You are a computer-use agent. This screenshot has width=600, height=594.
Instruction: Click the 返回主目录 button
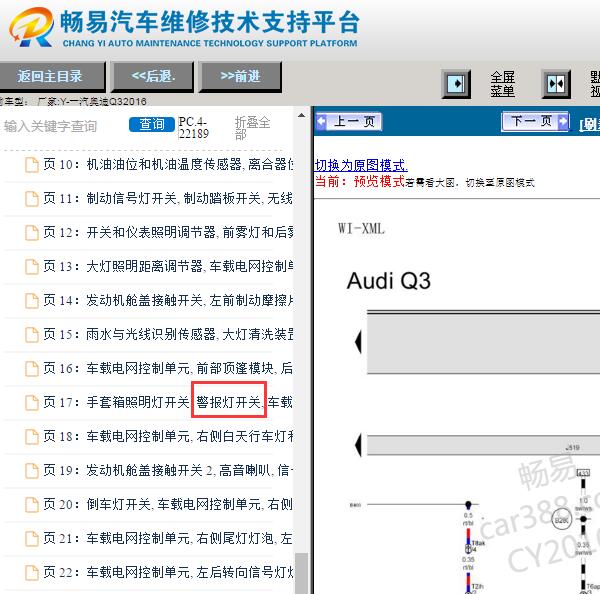click(x=52, y=76)
